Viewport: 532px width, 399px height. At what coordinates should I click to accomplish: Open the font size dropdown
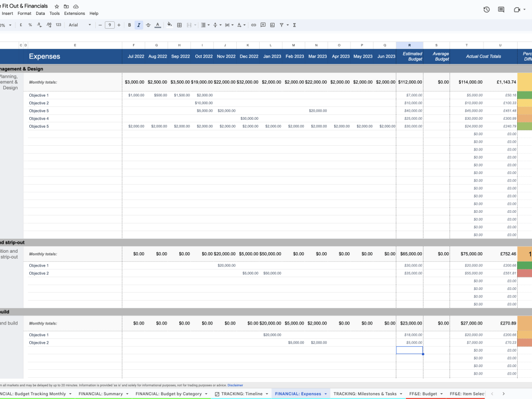coord(110,25)
